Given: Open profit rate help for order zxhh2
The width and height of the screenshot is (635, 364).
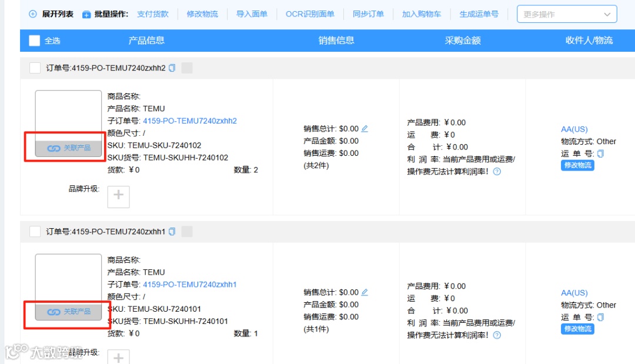Looking at the screenshot, I should (x=497, y=172).
